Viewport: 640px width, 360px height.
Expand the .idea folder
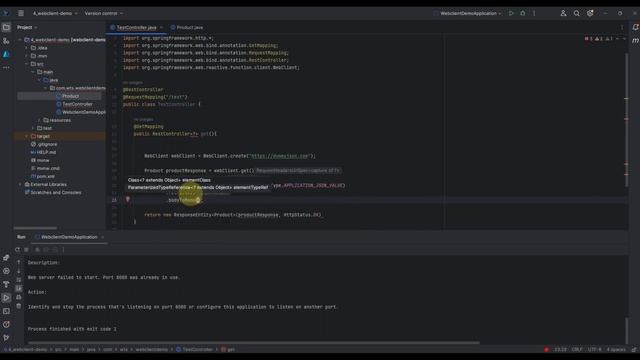[27, 48]
